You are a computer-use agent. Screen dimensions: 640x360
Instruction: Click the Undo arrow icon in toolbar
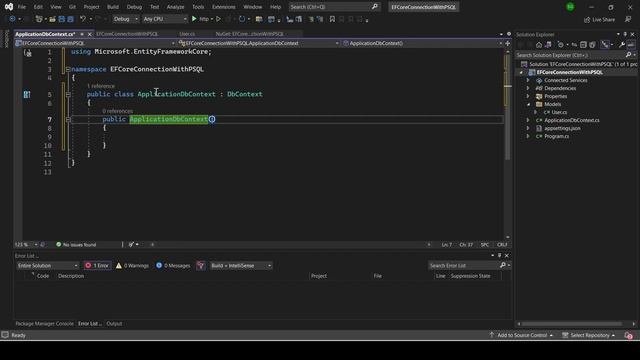(x=83, y=19)
